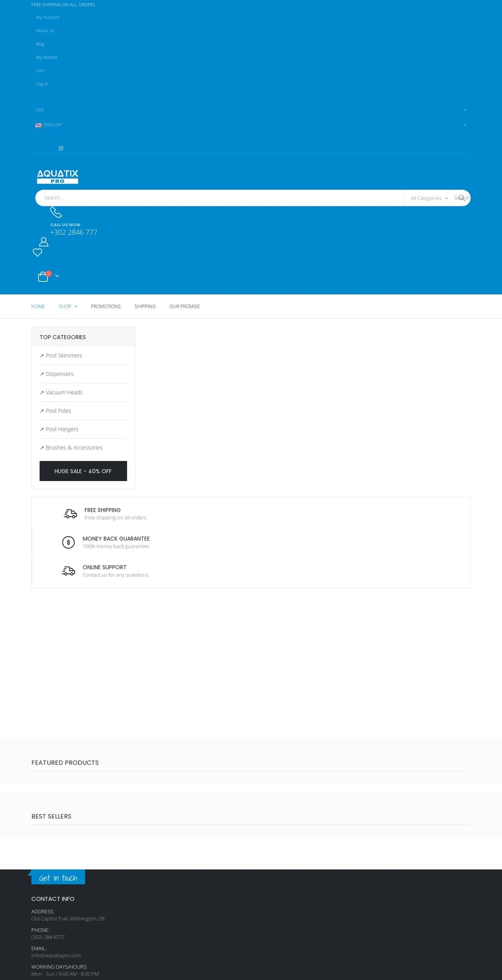The height and width of the screenshot is (980, 502).
Task: Click the Instagram icon in header
Action: tap(61, 148)
